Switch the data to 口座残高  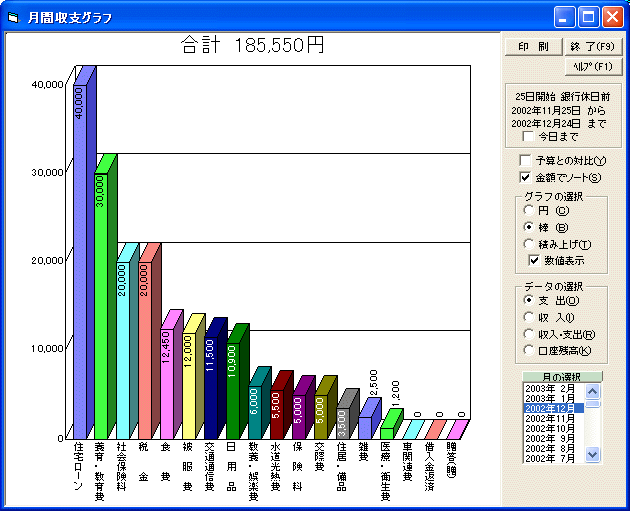click(529, 350)
